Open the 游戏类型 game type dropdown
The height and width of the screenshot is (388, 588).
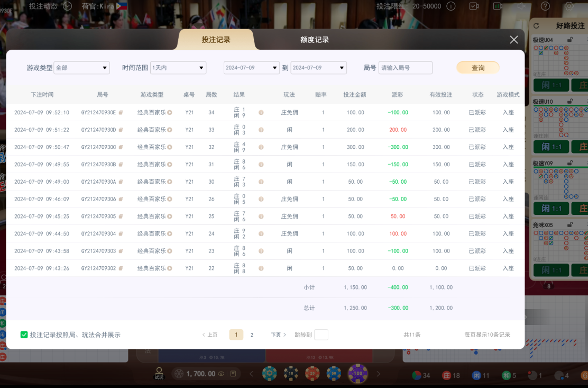click(x=81, y=68)
